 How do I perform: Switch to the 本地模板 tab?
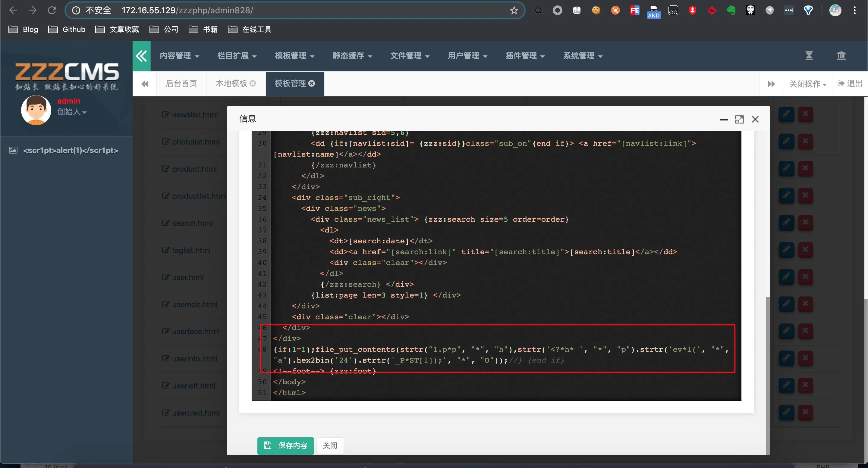(x=231, y=83)
